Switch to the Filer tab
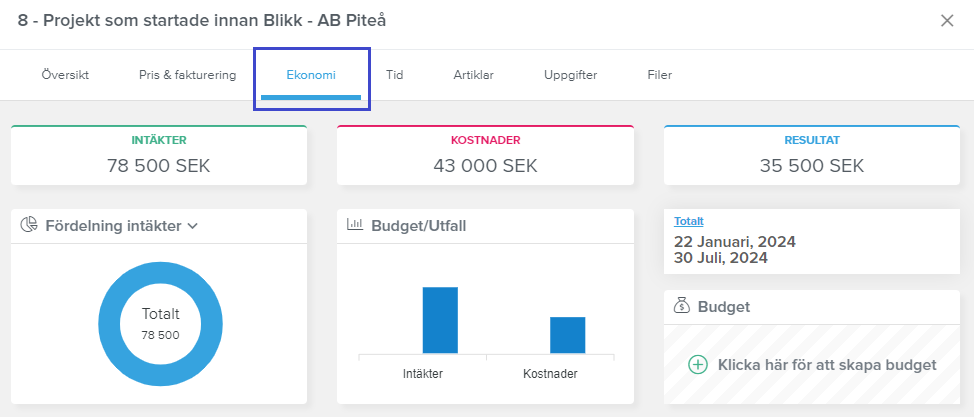This screenshot has width=974, height=417. 659,75
